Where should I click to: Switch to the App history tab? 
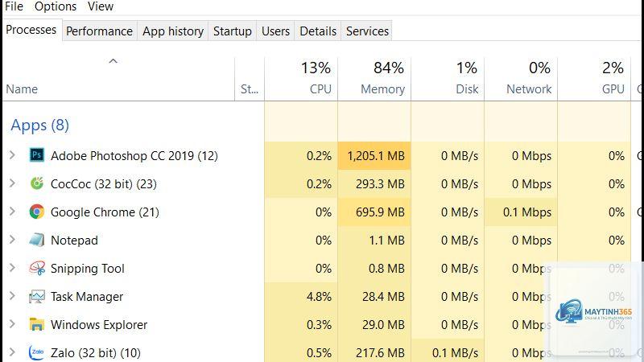pos(173,31)
